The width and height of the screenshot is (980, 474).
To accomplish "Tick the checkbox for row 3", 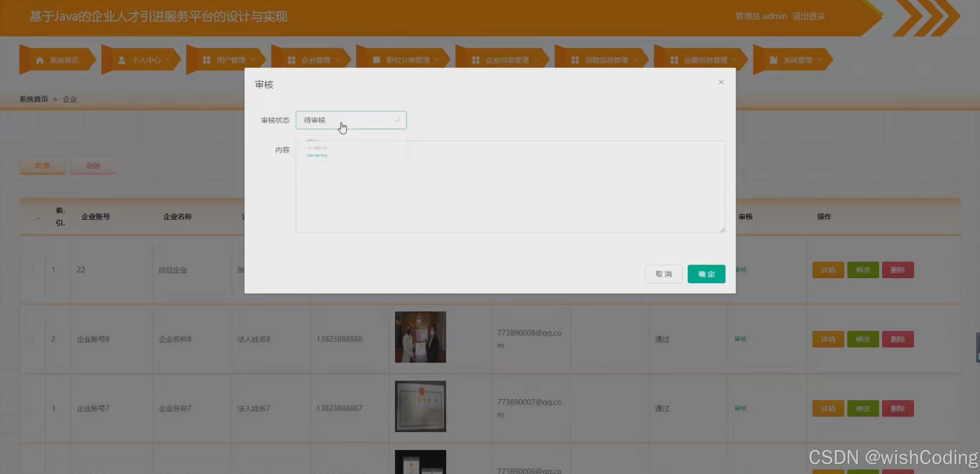I will tap(29, 408).
